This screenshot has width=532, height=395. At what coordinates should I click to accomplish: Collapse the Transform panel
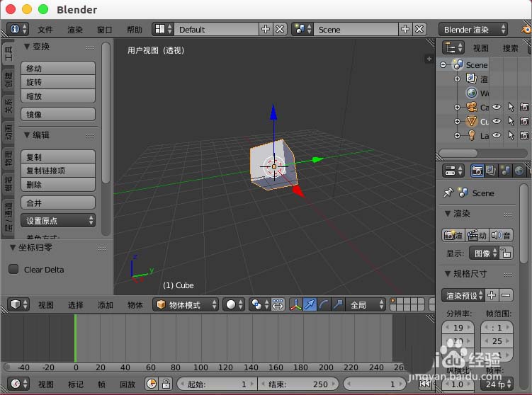pyautogui.click(x=27, y=47)
